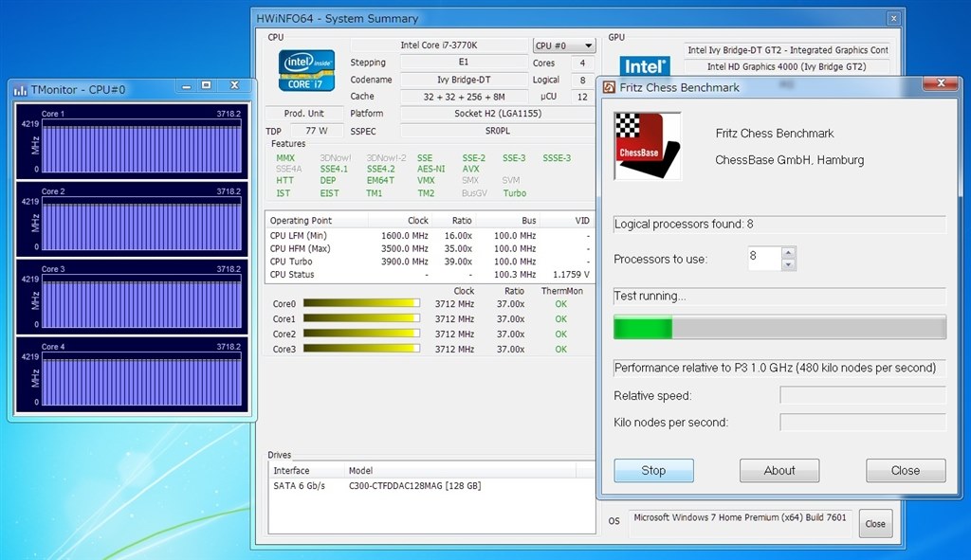Viewport: 971px width, 560px height.
Task: Click the Cores count value 4
Action: [582, 63]
